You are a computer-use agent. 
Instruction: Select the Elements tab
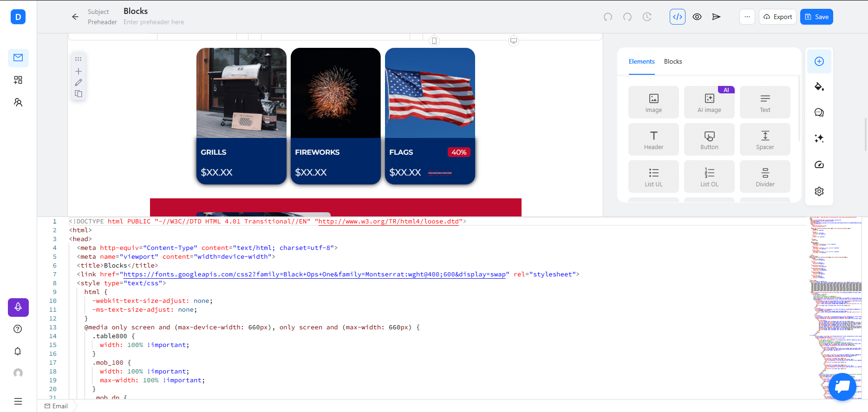point(642,61)
